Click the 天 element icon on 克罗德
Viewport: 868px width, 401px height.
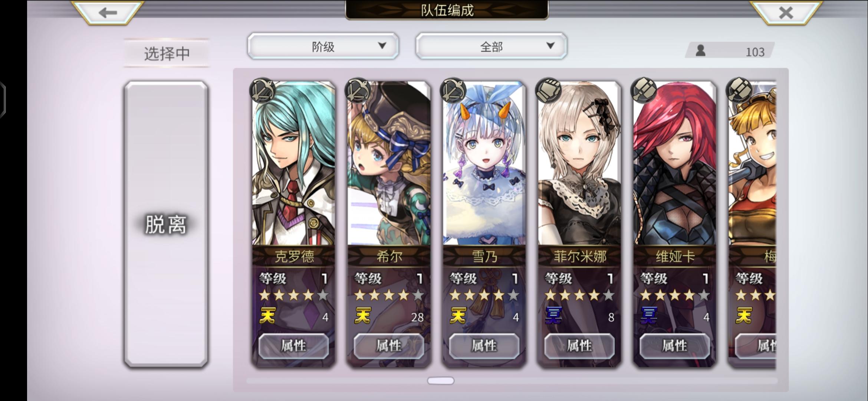267,316
